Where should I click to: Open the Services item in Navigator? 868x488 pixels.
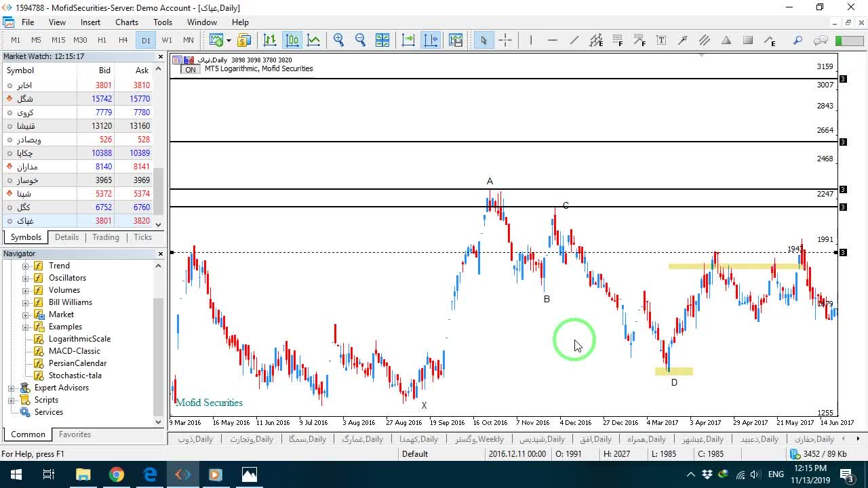(49, 412)
